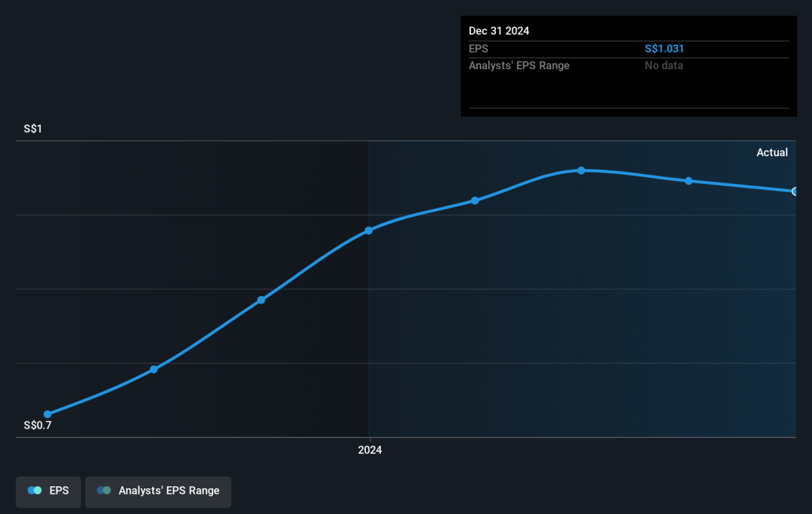This screenshot has height=514, width=812.
Task: Select the first data point near S$0.7
Action: pos(47,414)
